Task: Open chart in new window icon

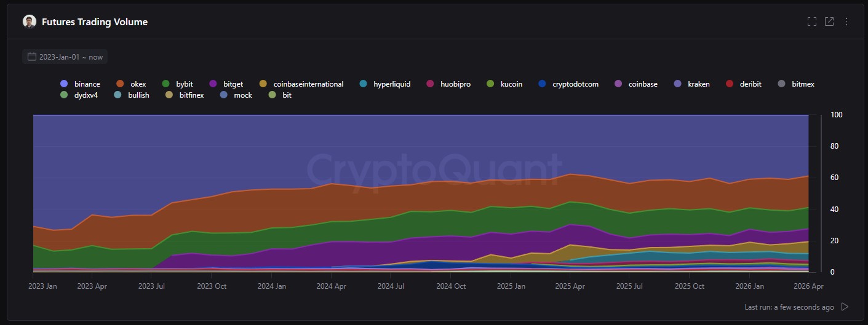Action: pos(829,22)
